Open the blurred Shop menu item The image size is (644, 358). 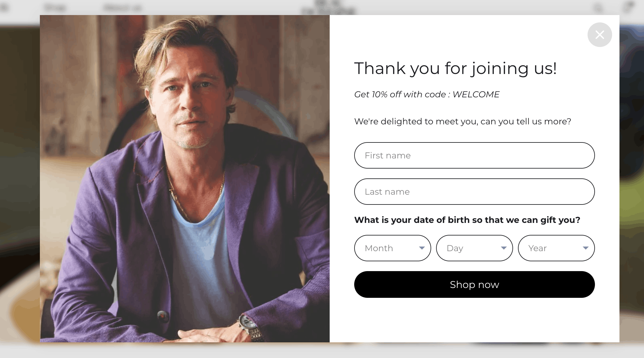pyautogui.click(x=55, y=7)
